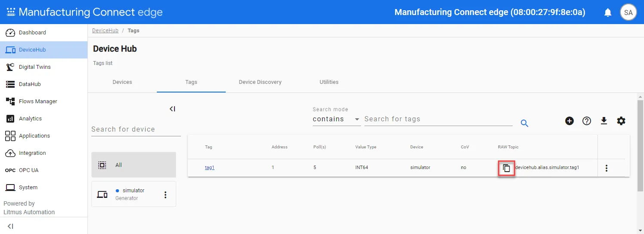Focus the Search for tags field
644x234 pixels.
click(439, 119)
